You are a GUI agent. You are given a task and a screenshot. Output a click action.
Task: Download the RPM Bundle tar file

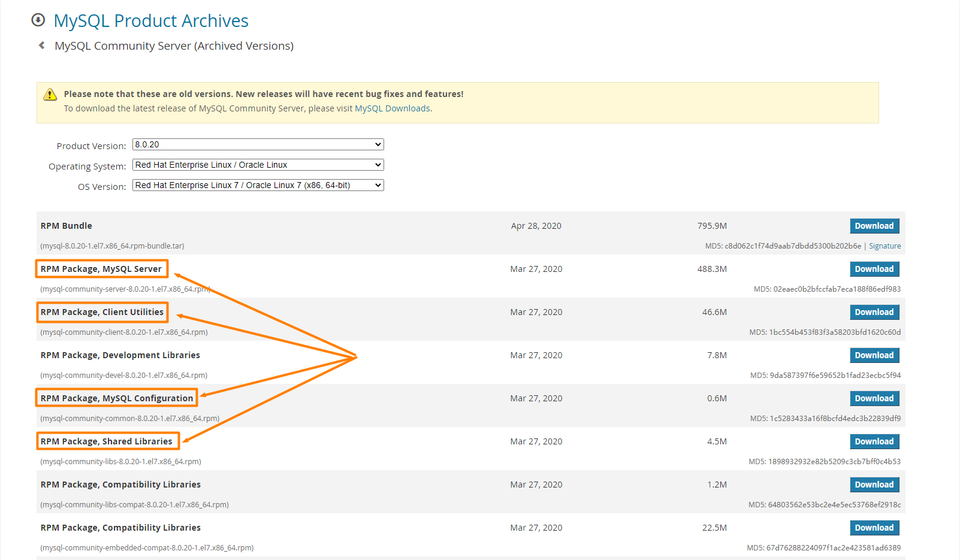pos(874,226)
